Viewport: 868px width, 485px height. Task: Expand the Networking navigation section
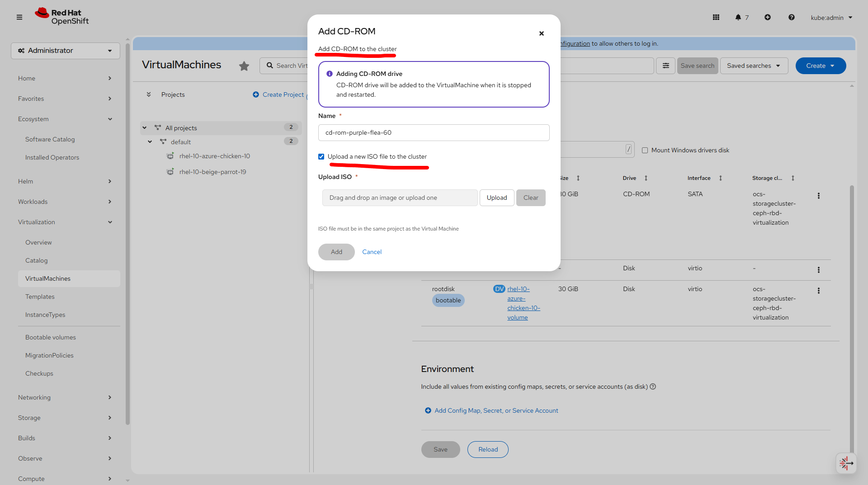66,397
